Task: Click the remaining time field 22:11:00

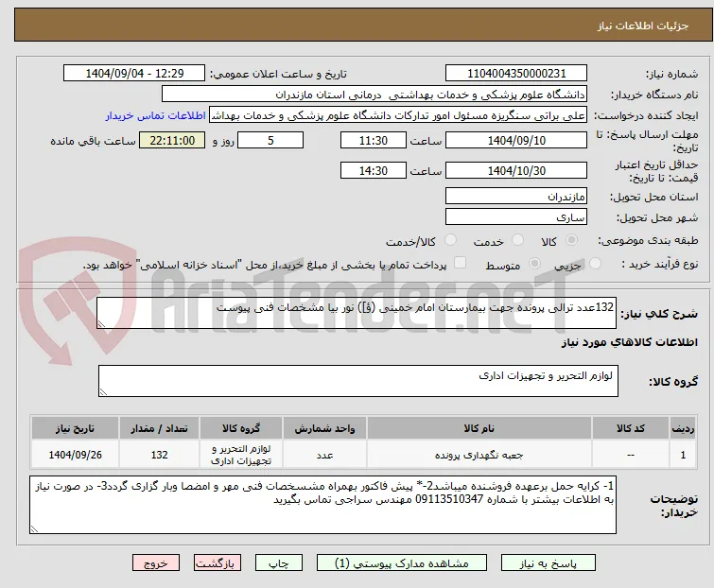Action: point(172,140)
